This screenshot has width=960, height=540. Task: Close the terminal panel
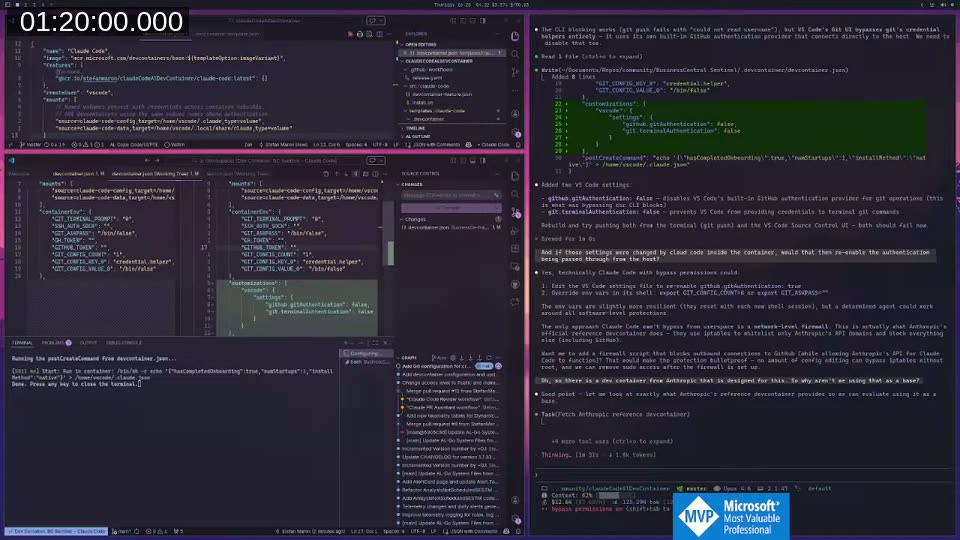385,343
